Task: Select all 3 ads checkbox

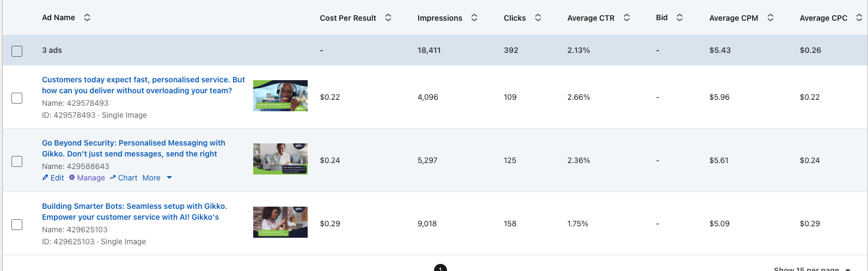Action: tap(17, 51)
